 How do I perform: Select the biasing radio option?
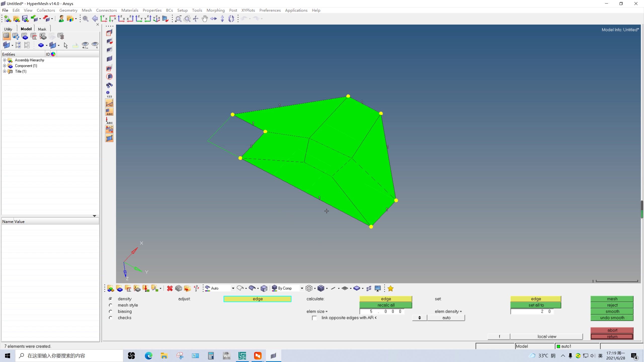point(110,311)
